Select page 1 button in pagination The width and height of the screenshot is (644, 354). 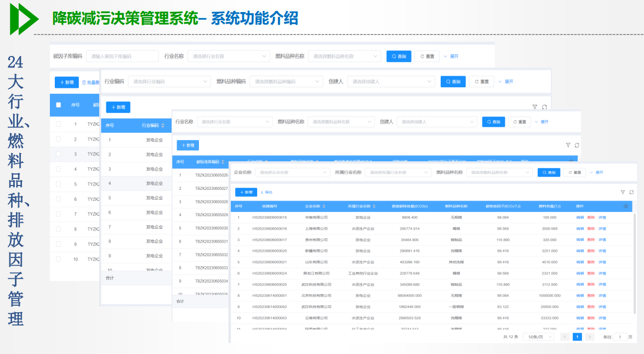click(577, 337)
